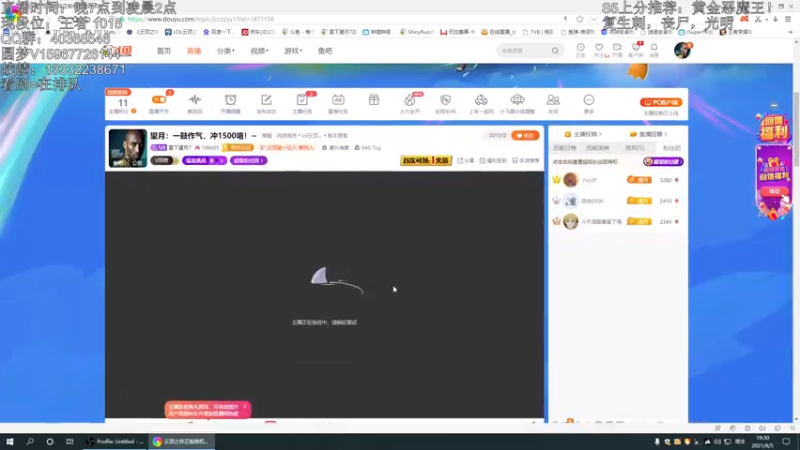Open the alarm clock broadcast reminder icon

(x=231, y=99)
